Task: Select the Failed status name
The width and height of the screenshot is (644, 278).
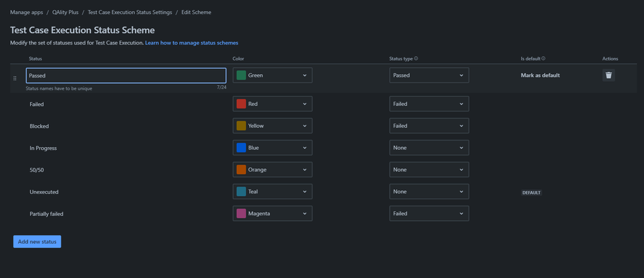Action: (x=37, y=104)
